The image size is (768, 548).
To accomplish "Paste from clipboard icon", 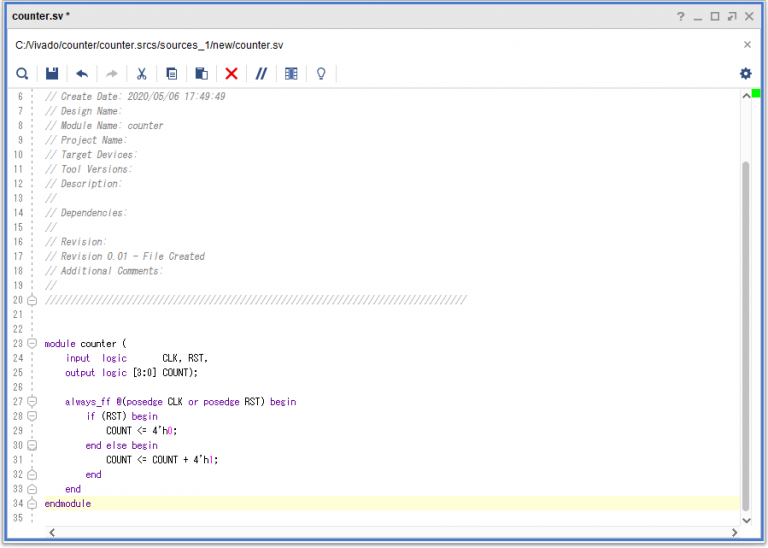I will pos(201,74).
